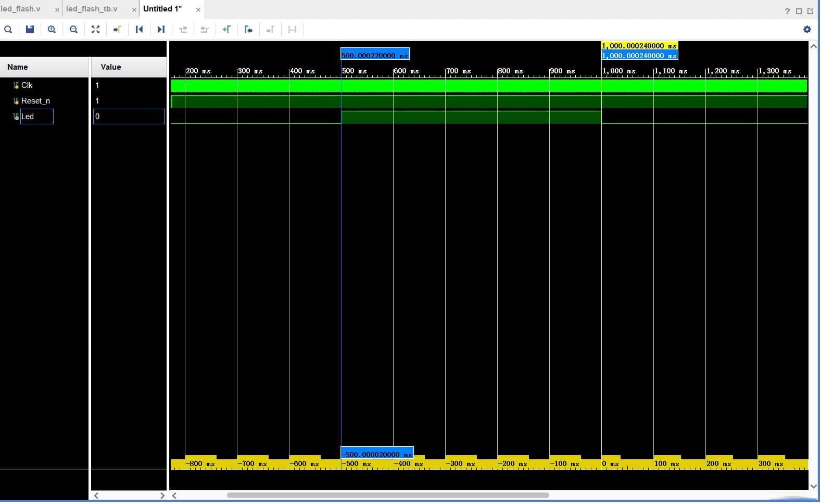Click the blue 1,000.000240000 ms cursor label

click(x=639, y=55)
